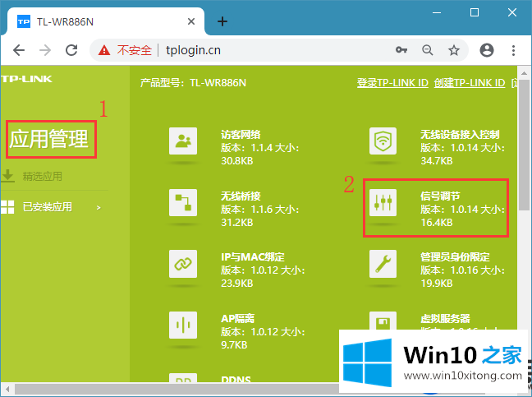Bookmark this page with the star icon

(x=454, y=50)
